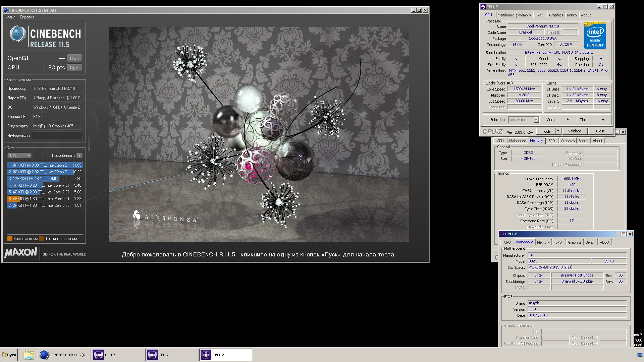Open Memory tab in Mainboard CPU-Z window

(543, 243)
